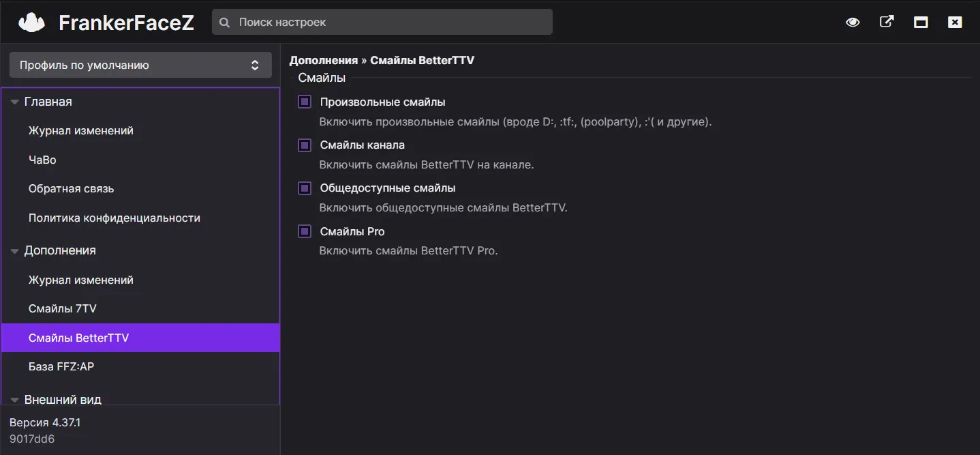Click the Смайлы section heading
Screen dimensions: 980x455
click(322, 78)
